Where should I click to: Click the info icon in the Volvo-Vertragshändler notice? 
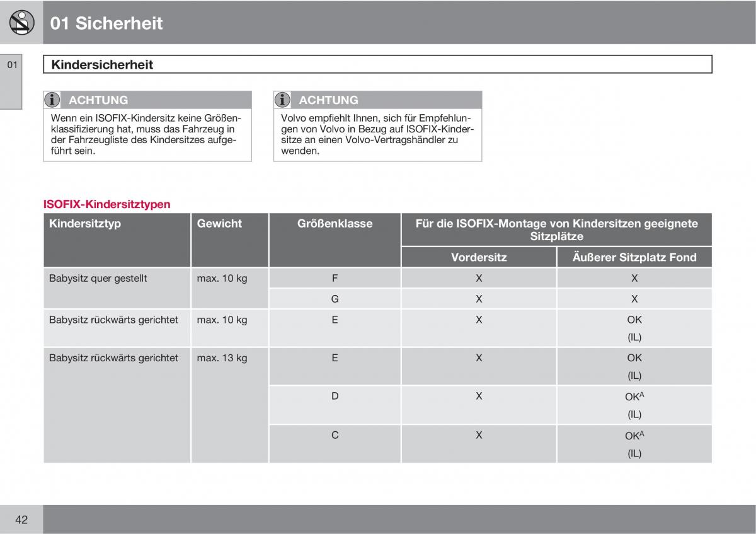(x=283, y=100)
